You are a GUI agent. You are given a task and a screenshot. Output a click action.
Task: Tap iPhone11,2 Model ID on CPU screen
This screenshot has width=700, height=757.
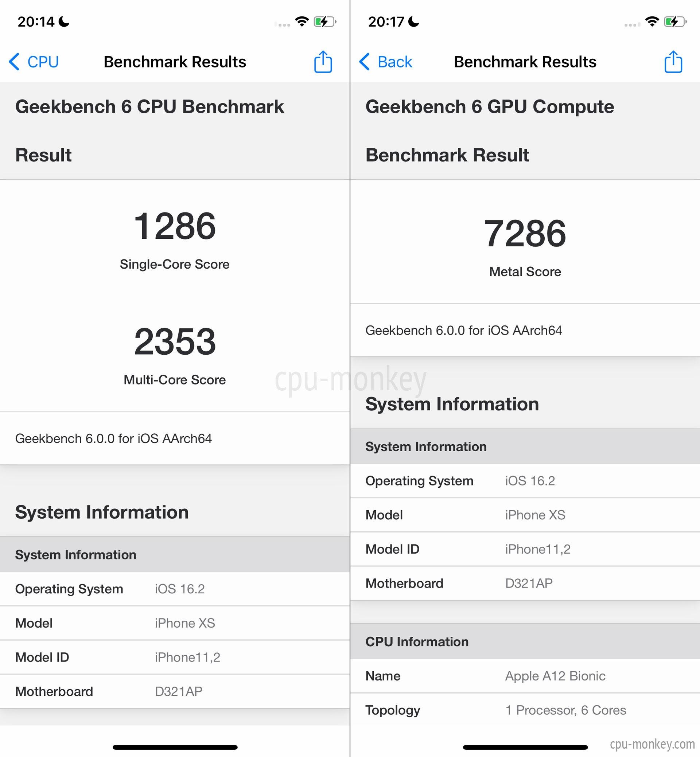click(x=187, y=657)
